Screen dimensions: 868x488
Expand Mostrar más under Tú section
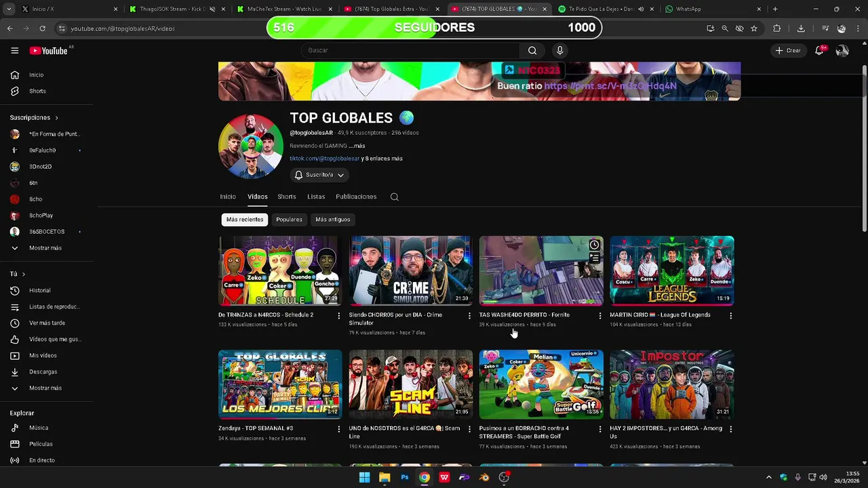(46, 388)
